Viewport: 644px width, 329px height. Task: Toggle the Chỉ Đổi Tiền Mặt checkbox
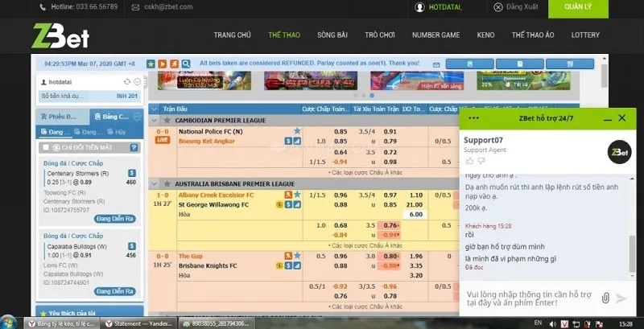point(46,147)
